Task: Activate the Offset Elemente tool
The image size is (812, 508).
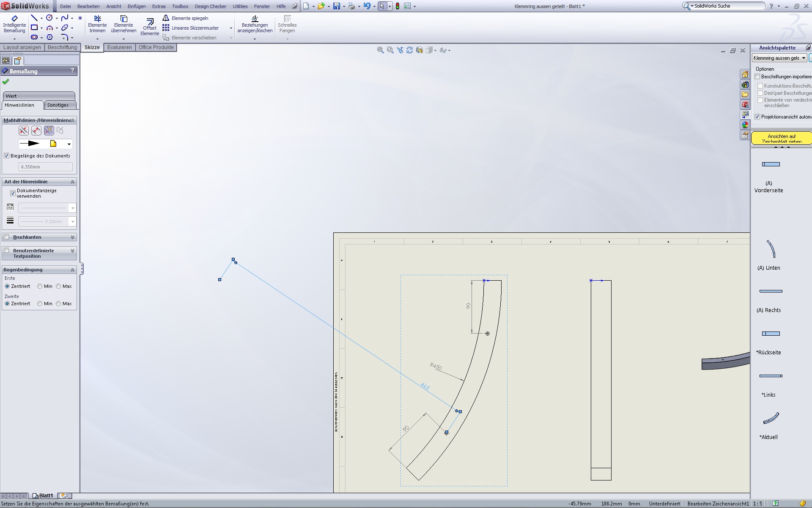Action: click(x=149, y=26)
